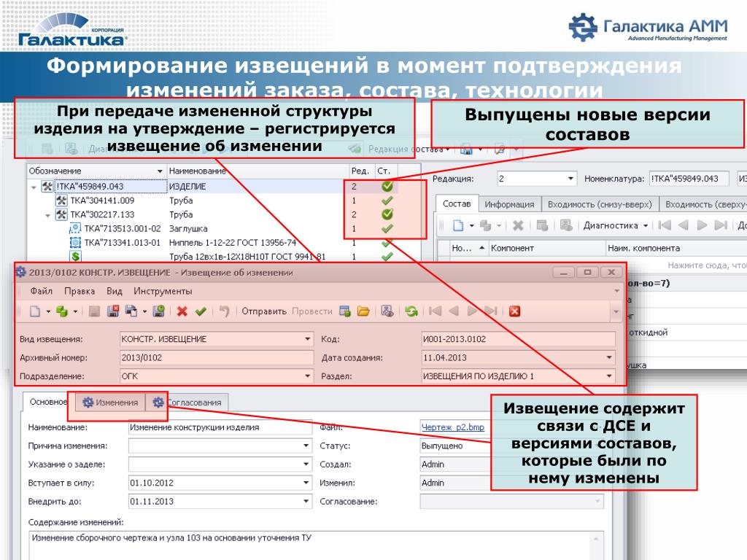The image size is (747, 560).
Task: Open the Диагностика dropdown menu
Action: click(x=616, y=225)
